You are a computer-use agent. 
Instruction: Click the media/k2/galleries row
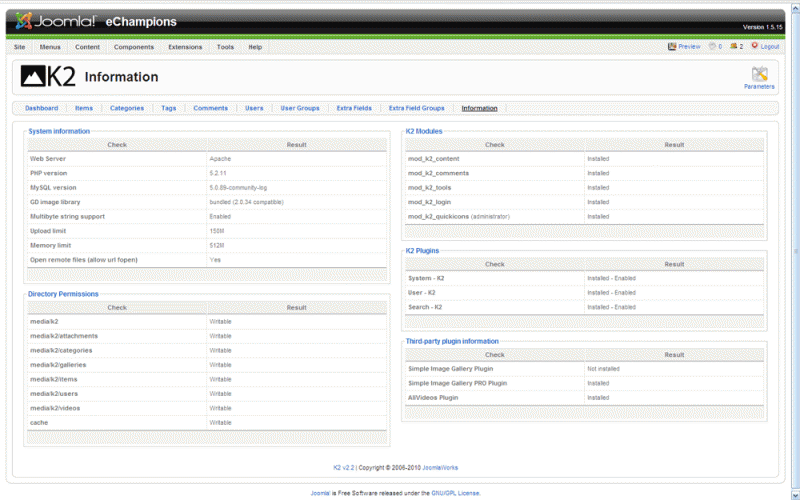click(207, 365)
